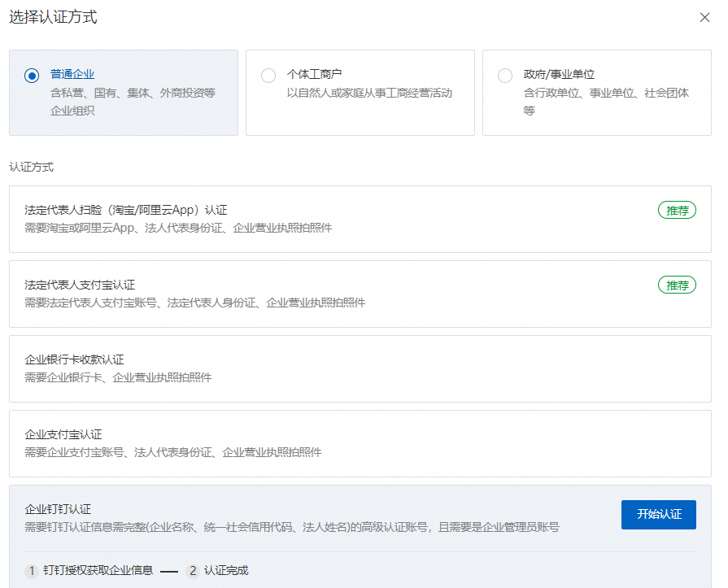Click the 企业钉钉认证 title

tap(58, 509)
